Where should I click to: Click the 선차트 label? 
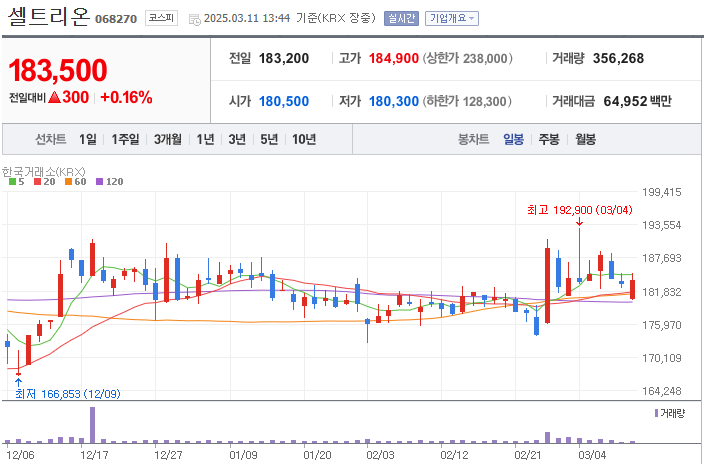point(51,139)
